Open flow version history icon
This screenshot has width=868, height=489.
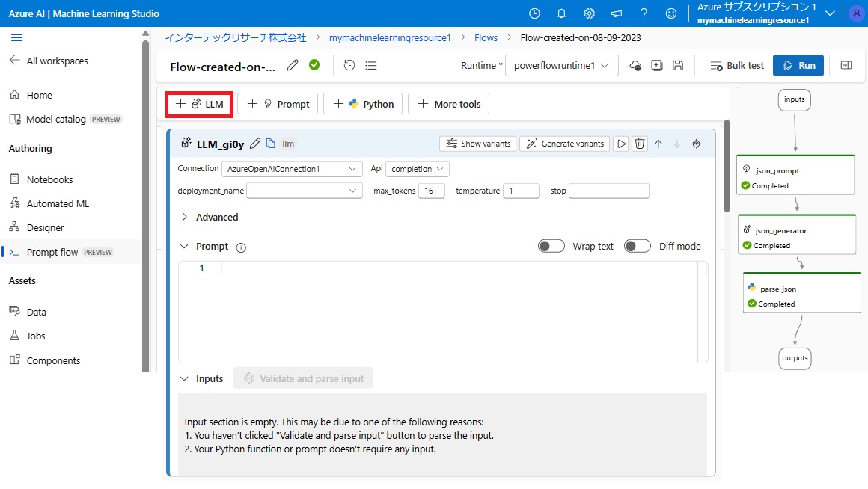point(349,65)
